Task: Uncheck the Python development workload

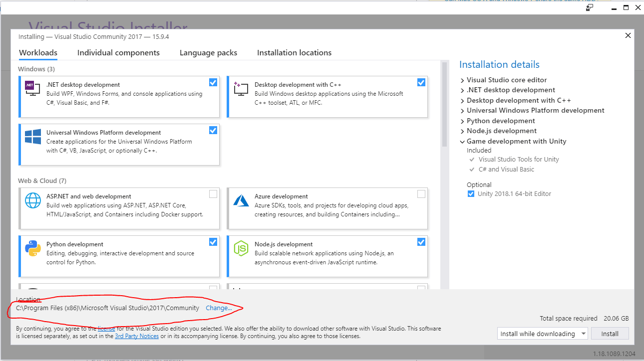Action: click(213, 242)
